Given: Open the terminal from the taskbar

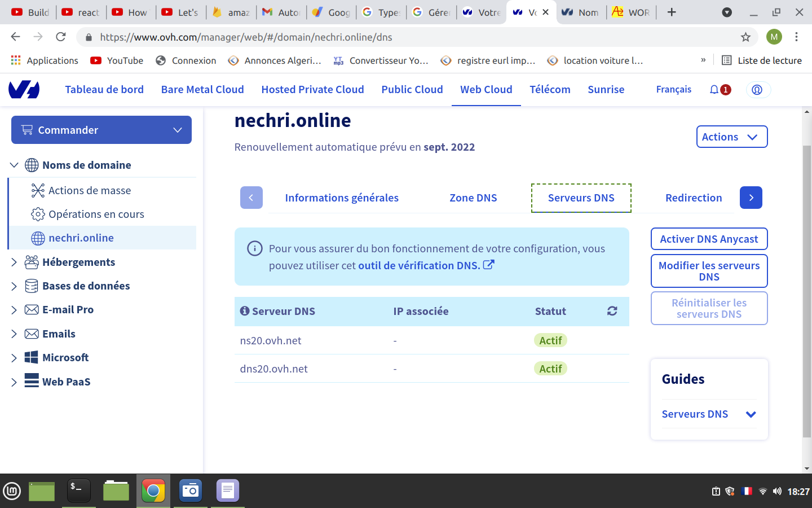Looking at the screenshot, I should [x=78, y=491].
